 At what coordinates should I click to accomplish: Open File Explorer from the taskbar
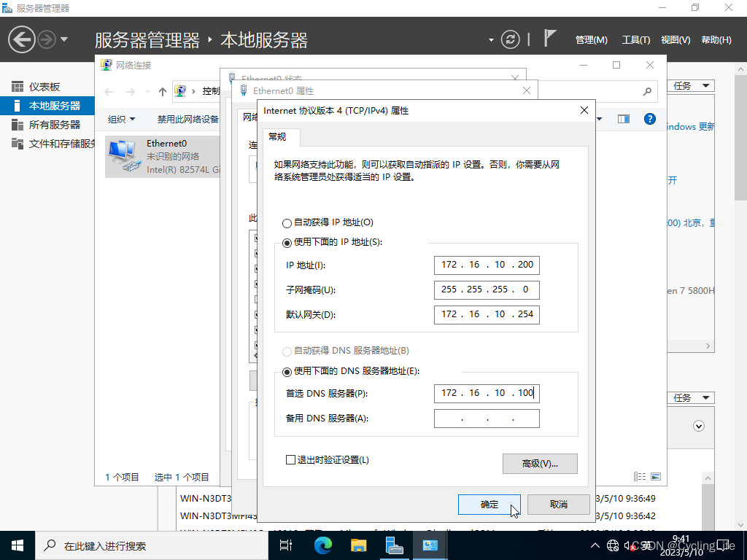pyautogui.click(x=358, y=545)
